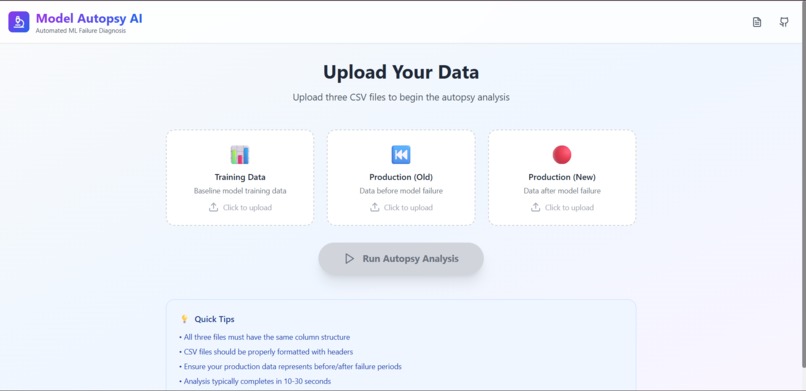Click the bar chart icon for Training Data
The height and width of the screenshot is (391, 806).
tap(240, 155)
